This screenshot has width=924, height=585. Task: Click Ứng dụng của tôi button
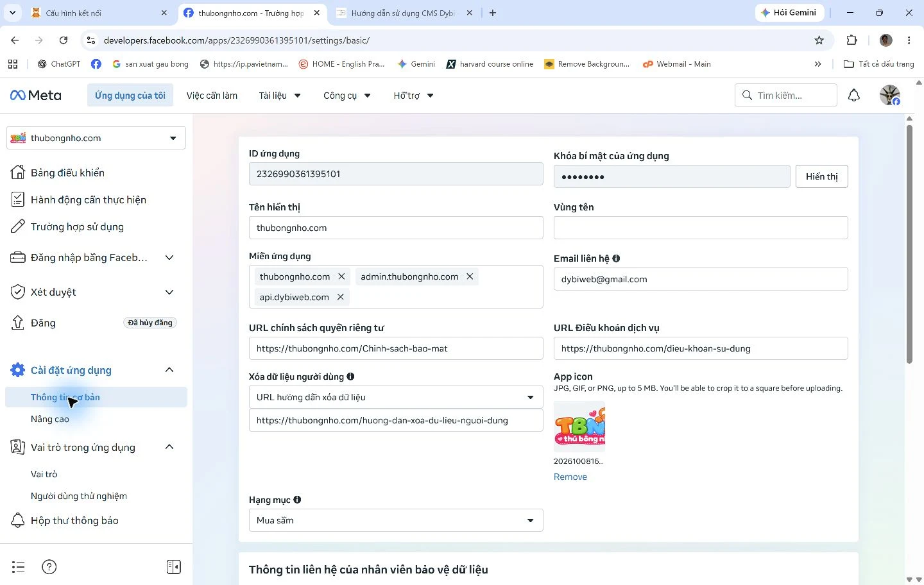pyautogui.click(x=130, y=96)
